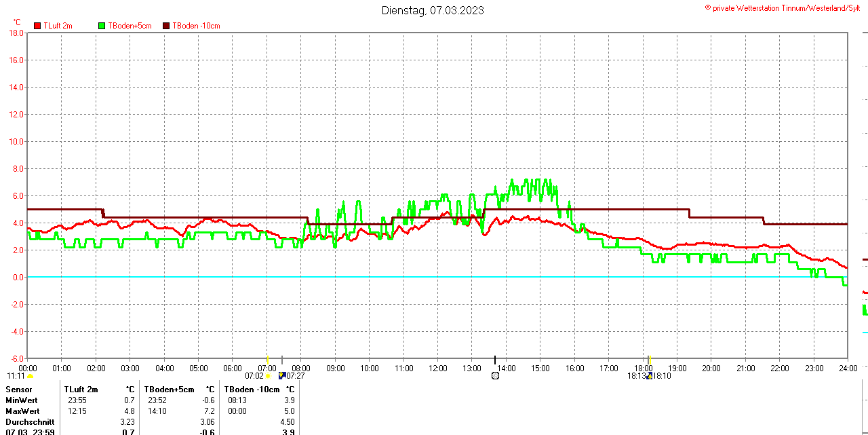Select the Durchschnitt row label in the table
Image resolution: width=868 pixels, height=435 pixels.
(x=30, y=422)
